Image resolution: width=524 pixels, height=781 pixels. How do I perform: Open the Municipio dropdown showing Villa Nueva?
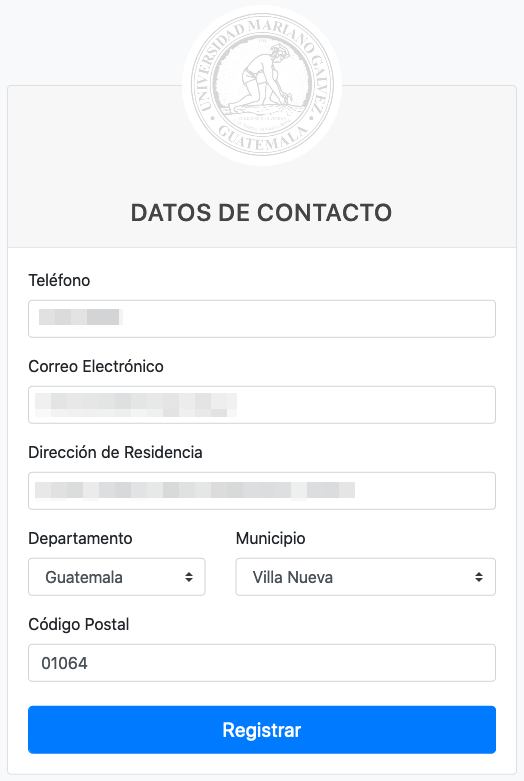[x=366, y=577]
